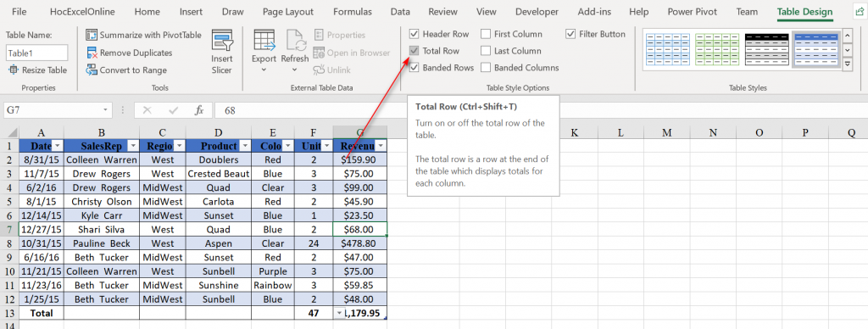
Task: Click the Refresh icon
Action: [x=295, y=40]
